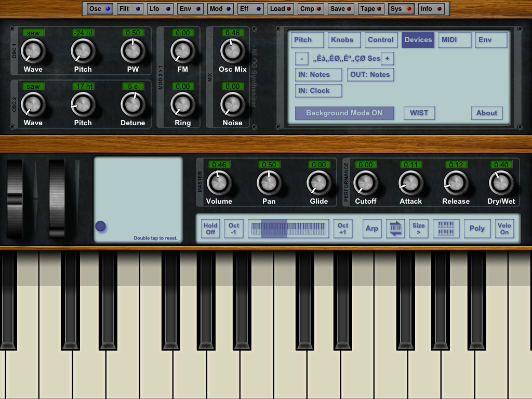532x399 pixels.
Task: Open the Info tab
Action: coord(432,9)
